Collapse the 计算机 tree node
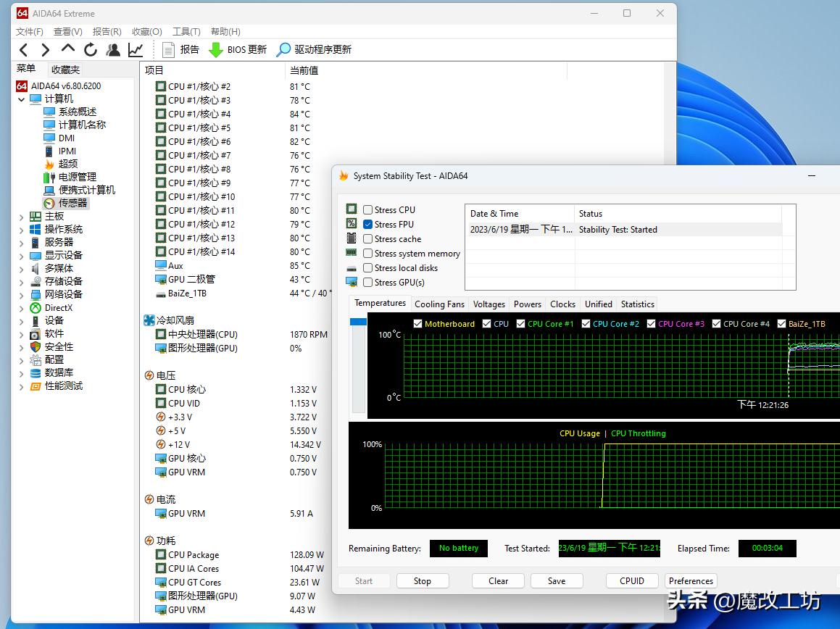This screenshot has height=629, width=840. [21, 99]
